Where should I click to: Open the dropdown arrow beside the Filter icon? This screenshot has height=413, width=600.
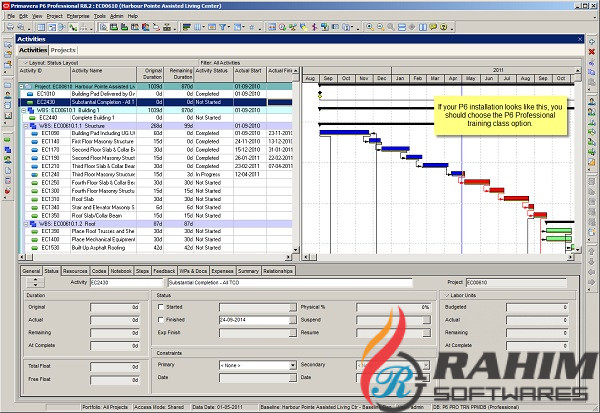pyautogui.click(x=229, y=27)
